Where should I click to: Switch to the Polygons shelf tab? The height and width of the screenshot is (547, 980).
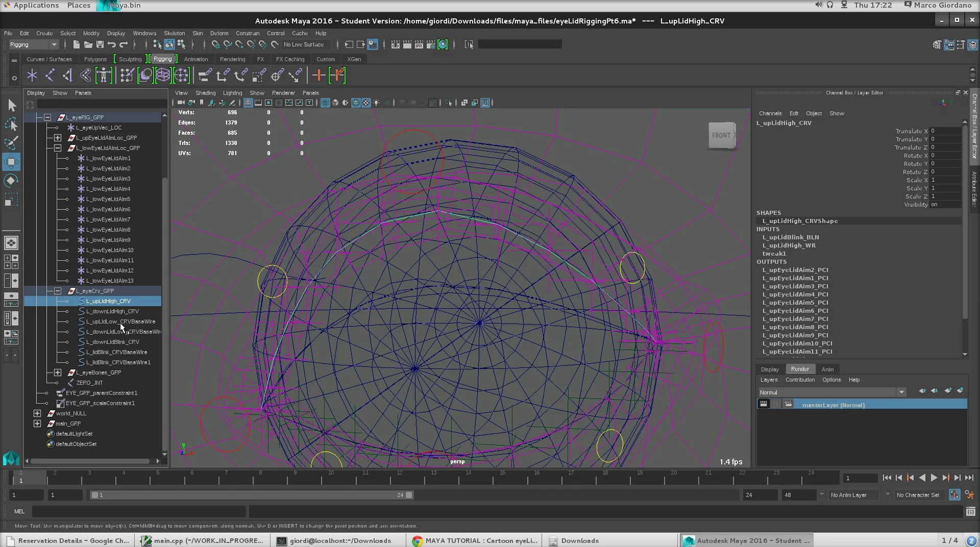95,59
